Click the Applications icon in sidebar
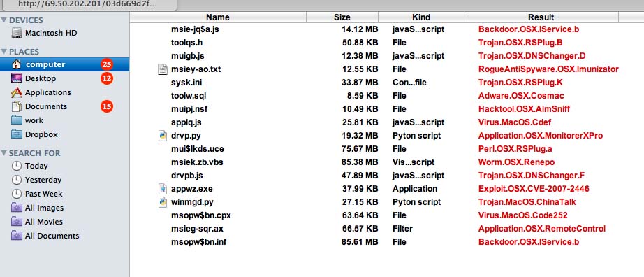The width and height of the screenshot is (644, 277). click(17, 92)
